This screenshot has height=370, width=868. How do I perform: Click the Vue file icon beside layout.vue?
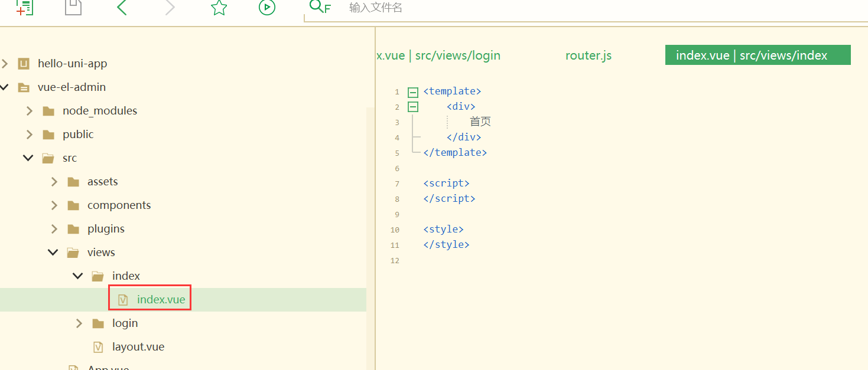point(98,346)
